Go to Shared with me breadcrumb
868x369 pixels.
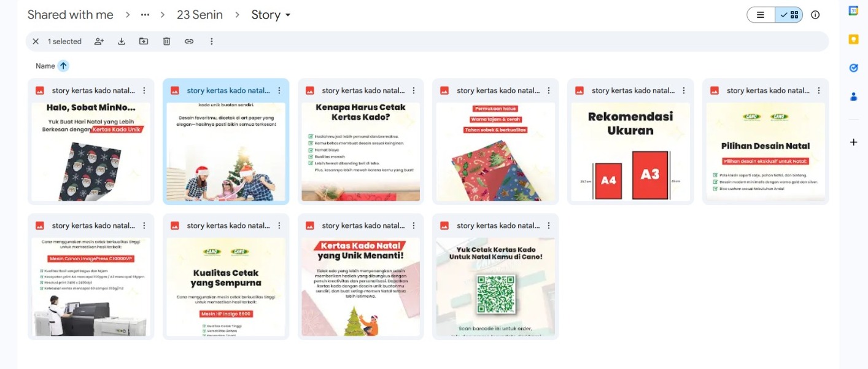point(71,15)
